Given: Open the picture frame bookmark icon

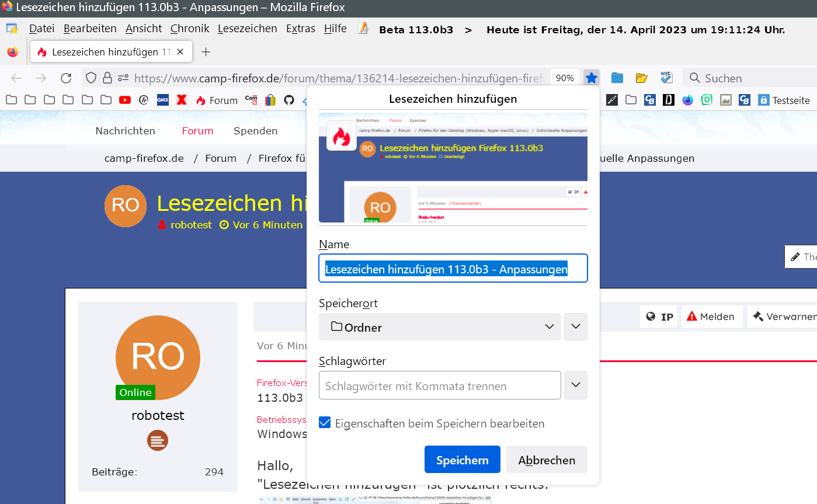Looking at the screenshot, I should point(726,100).
